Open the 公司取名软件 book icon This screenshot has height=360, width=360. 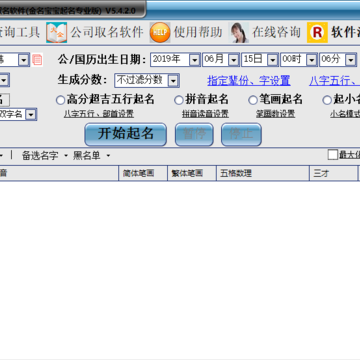pos(56,32)
